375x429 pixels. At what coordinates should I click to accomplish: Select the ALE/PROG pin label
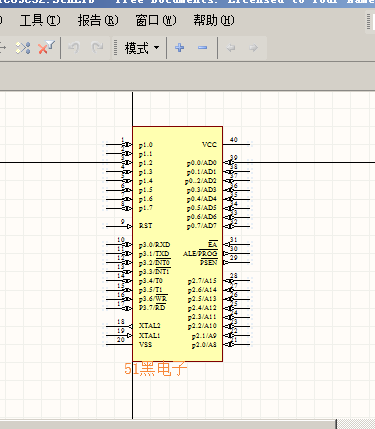tap(200, 254)
